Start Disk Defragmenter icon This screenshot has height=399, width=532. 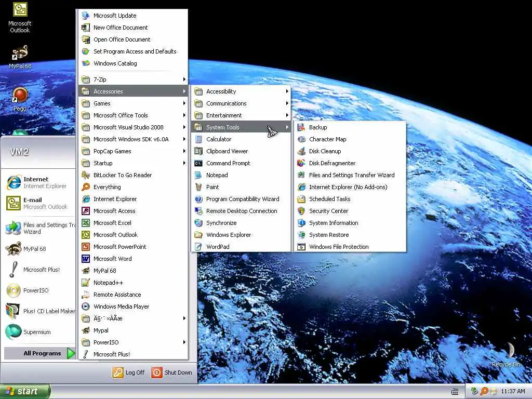click(301, 163)
